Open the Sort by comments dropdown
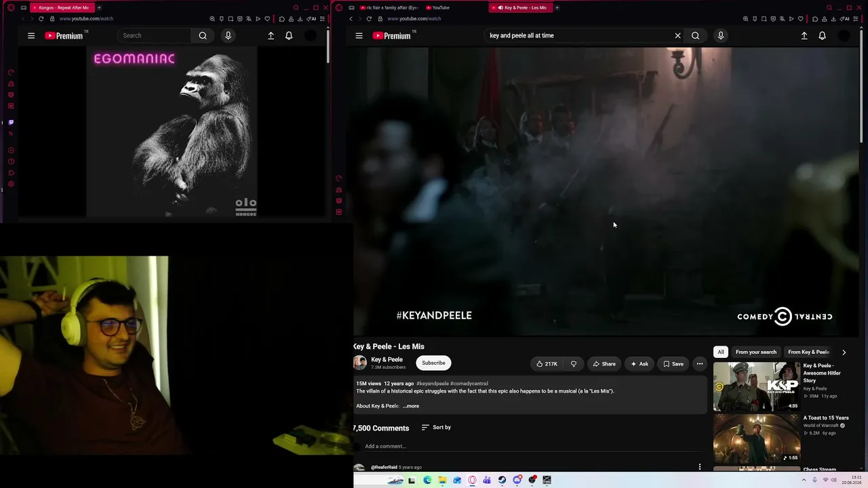The image size is (868, 488). pos(436,428)
